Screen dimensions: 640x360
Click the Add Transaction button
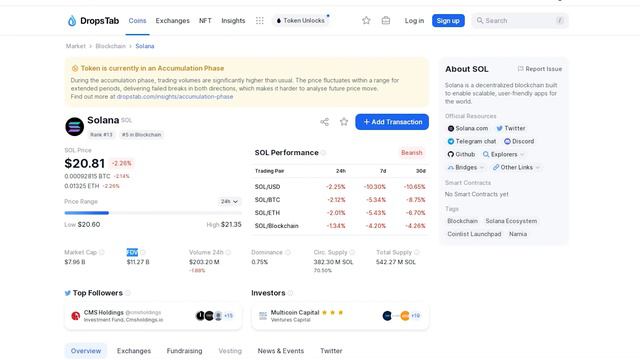tap(392, 122)
